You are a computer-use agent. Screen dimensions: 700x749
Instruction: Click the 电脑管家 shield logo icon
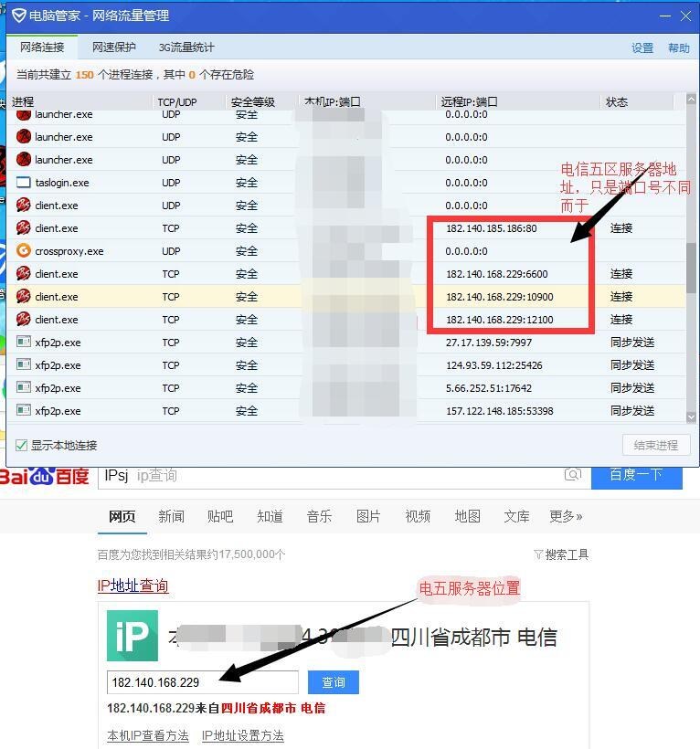[18, 16]
